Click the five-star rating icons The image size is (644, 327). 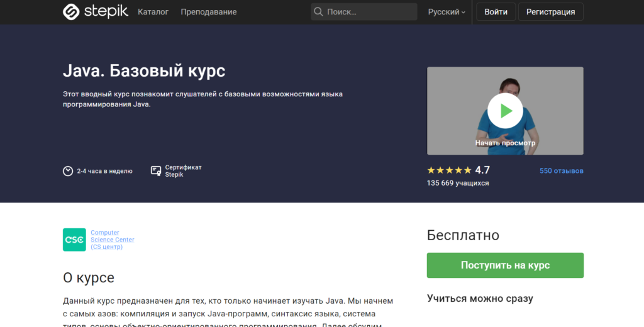coord(449,170)
